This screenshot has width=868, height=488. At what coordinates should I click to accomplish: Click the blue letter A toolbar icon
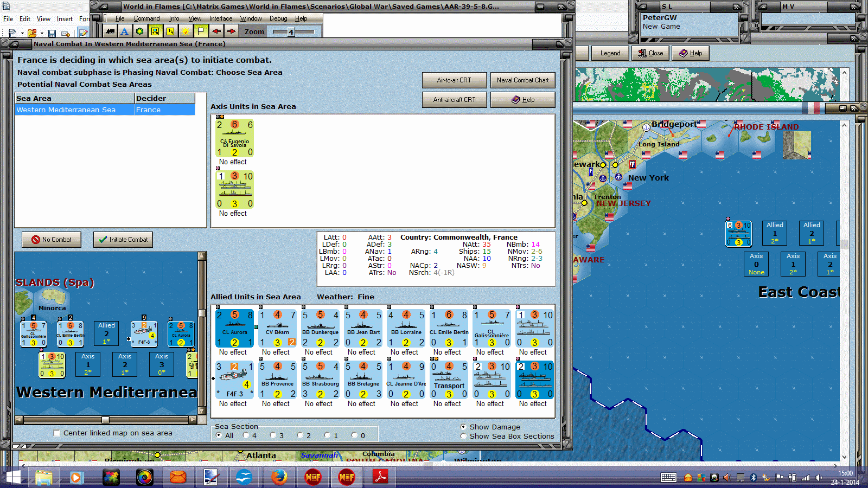tap(125, 31)
